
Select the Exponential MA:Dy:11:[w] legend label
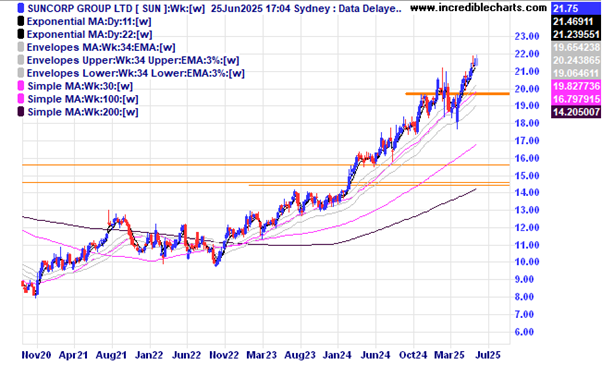pos(89,21)
